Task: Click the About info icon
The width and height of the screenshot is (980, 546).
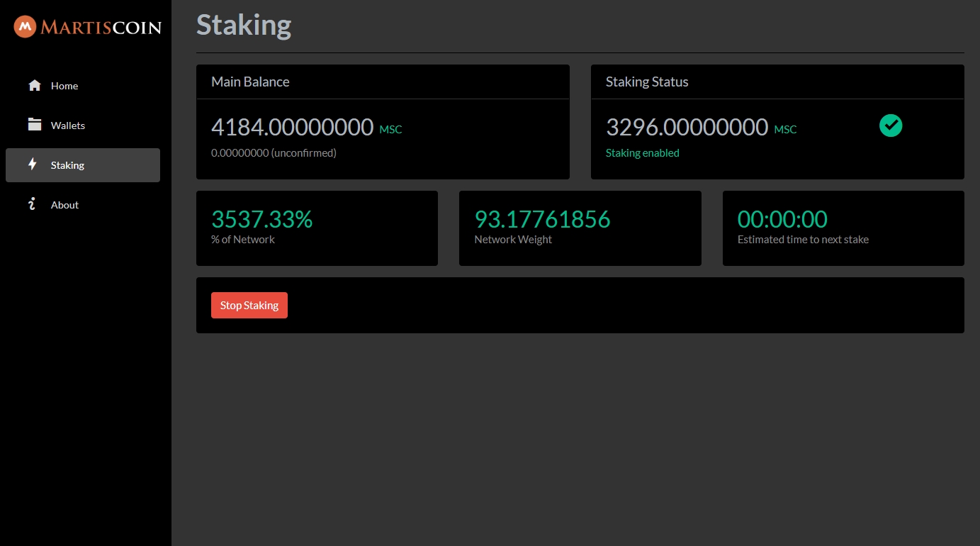Action: pos(32,204)
